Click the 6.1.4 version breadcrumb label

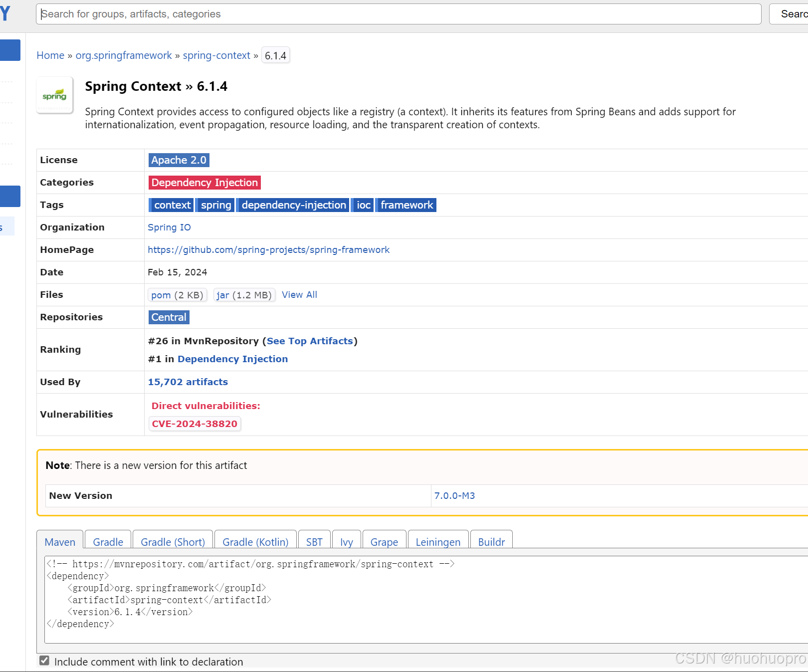pos(276,55)
